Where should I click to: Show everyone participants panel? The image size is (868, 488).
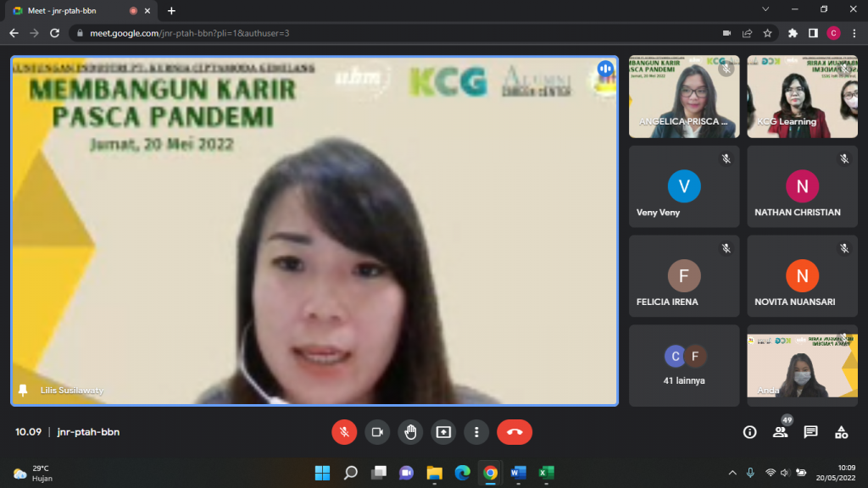click(781, 432)
